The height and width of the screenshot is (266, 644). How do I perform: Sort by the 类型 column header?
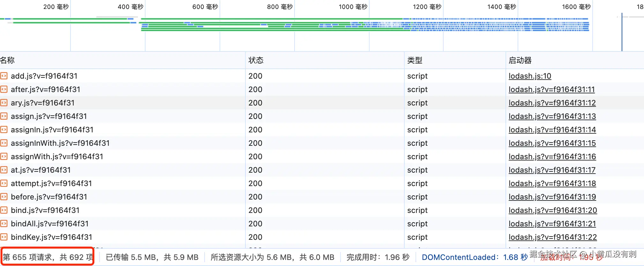click(455, 60)
